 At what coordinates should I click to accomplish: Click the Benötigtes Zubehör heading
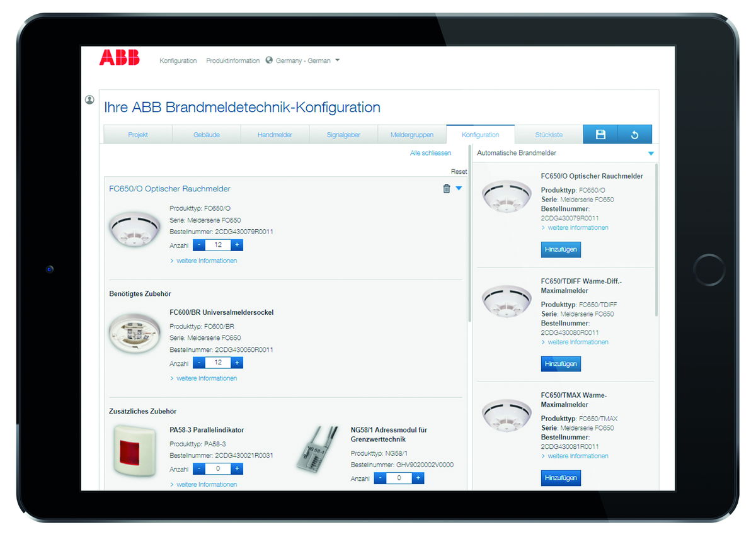(140, 294)
